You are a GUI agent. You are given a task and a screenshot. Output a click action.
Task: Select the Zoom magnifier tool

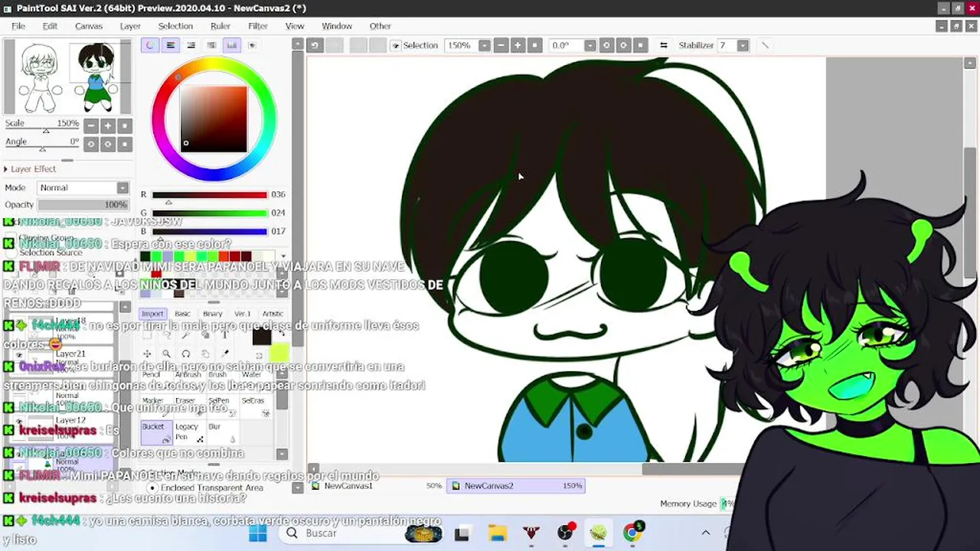pos(166,354)
